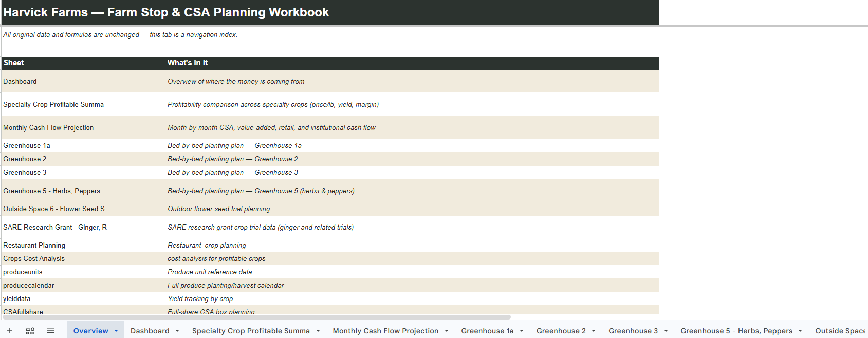868x338 pixels.
Task: Select 'Greenhouse 5 - Herbs, Peppers' row cell
Action: tap(83, 191)
